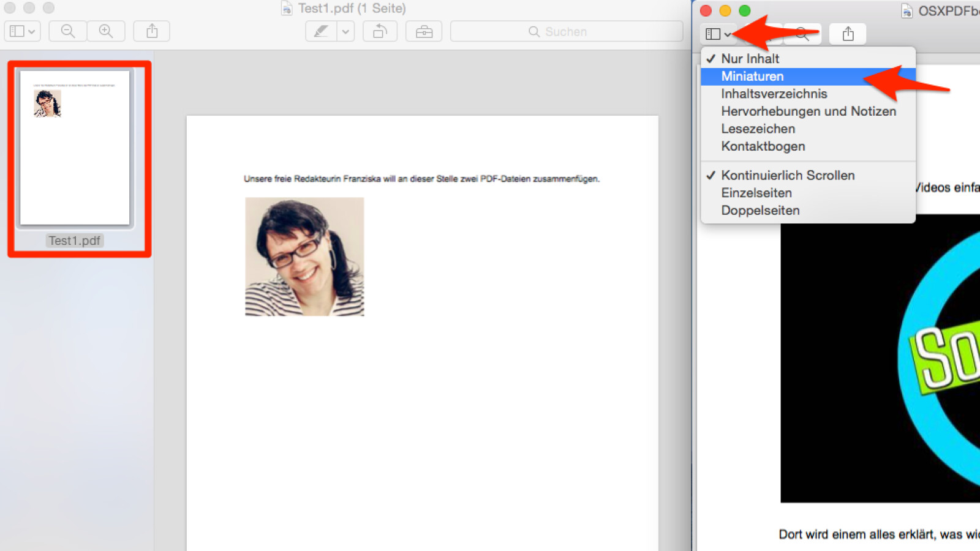Expand highlight color dropdown arrow
980x551 pixels.
pyautogui.click(x=345, y=31)
